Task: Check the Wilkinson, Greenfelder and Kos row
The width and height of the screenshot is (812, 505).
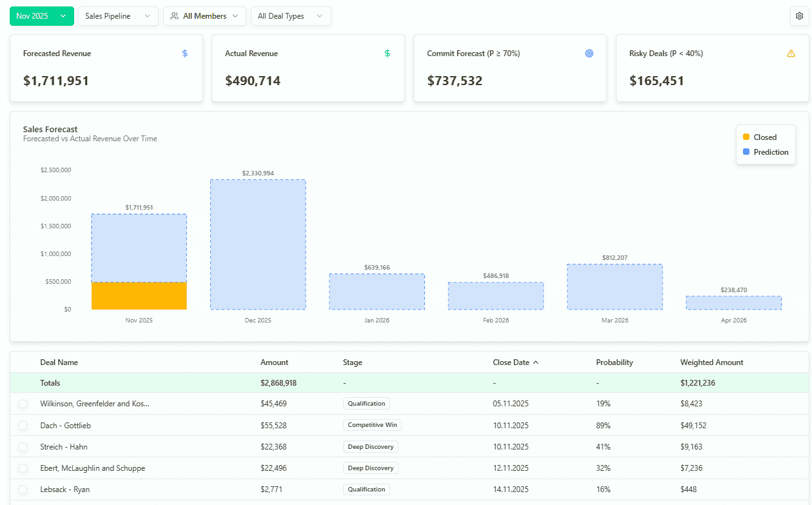Action: point(23,404)
